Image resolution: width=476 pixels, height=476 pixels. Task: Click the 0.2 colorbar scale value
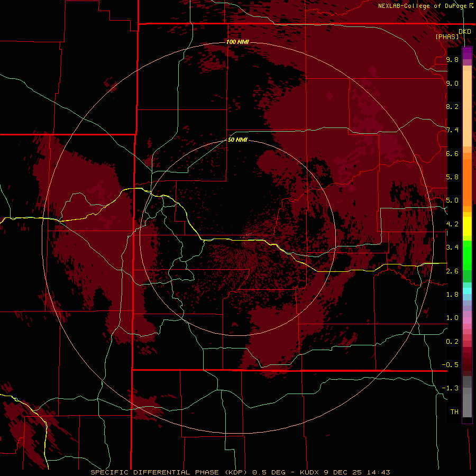(452, 341)
